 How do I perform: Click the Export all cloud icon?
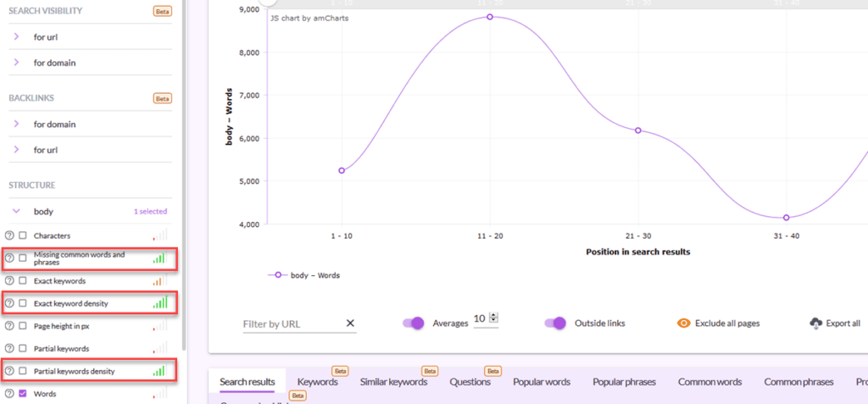pos(815,324)
